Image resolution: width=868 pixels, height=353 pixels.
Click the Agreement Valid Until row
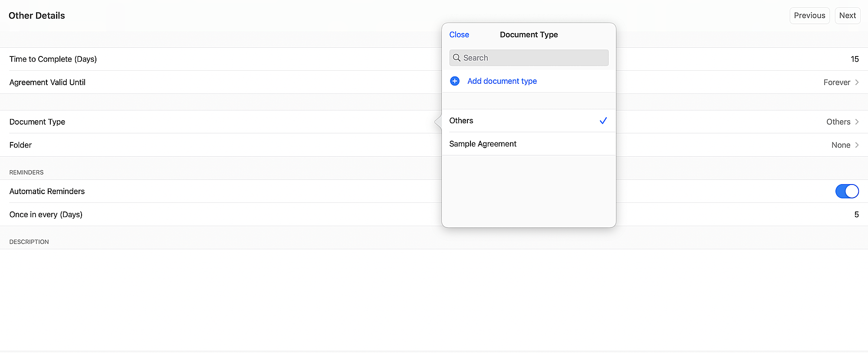pyautogui.click(x=47, y=82)
